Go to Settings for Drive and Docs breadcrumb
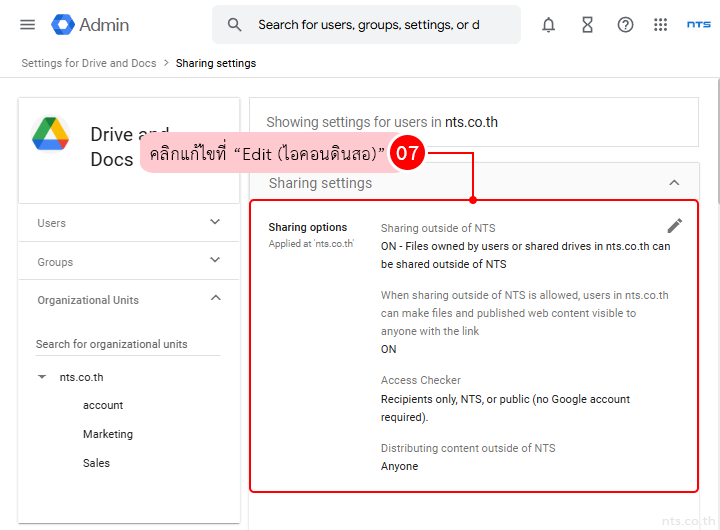 [89, 63]
